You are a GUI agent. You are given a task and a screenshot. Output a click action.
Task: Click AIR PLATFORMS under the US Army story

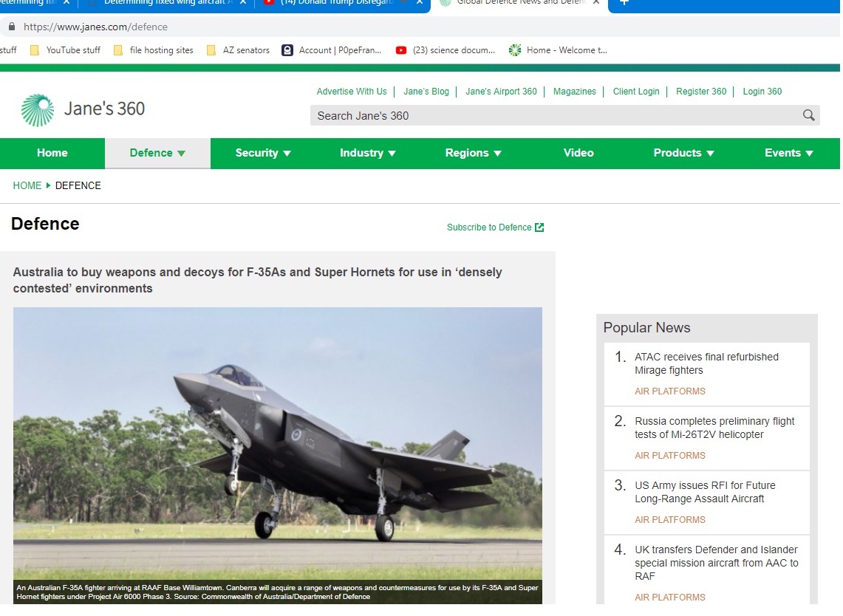pos(672,521)
